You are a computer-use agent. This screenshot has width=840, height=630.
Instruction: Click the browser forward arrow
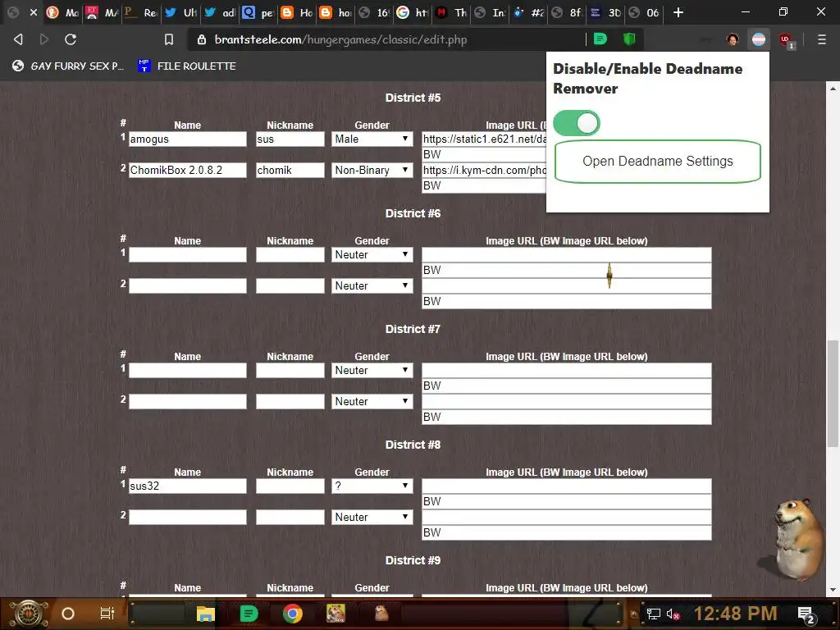pos(44,39)
